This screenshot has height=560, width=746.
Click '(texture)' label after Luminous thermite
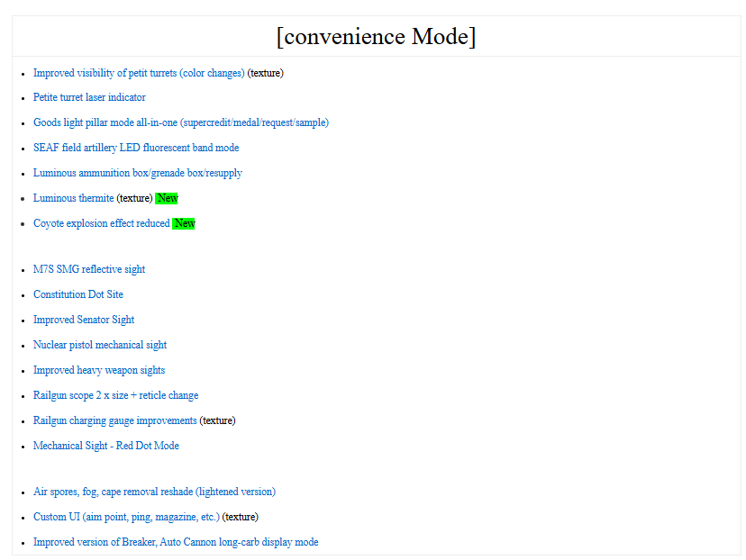click(134, 198)
